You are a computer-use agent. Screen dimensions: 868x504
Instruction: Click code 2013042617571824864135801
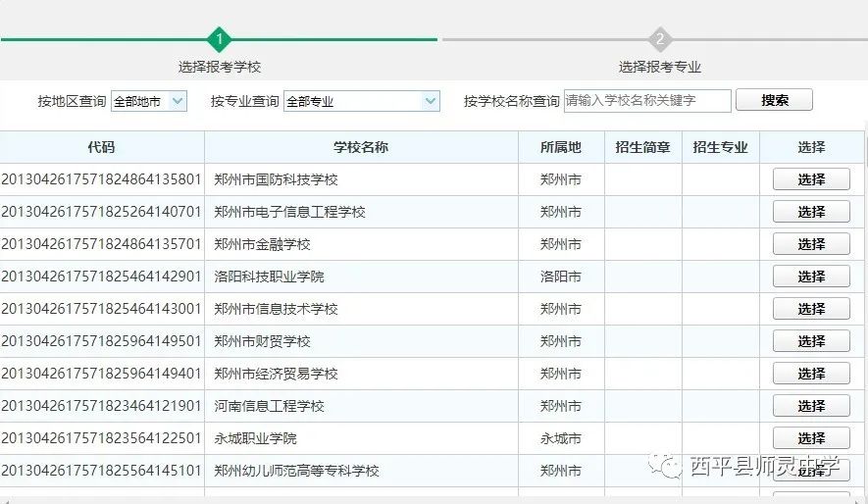pyautogui.click(x=101, y=179)
